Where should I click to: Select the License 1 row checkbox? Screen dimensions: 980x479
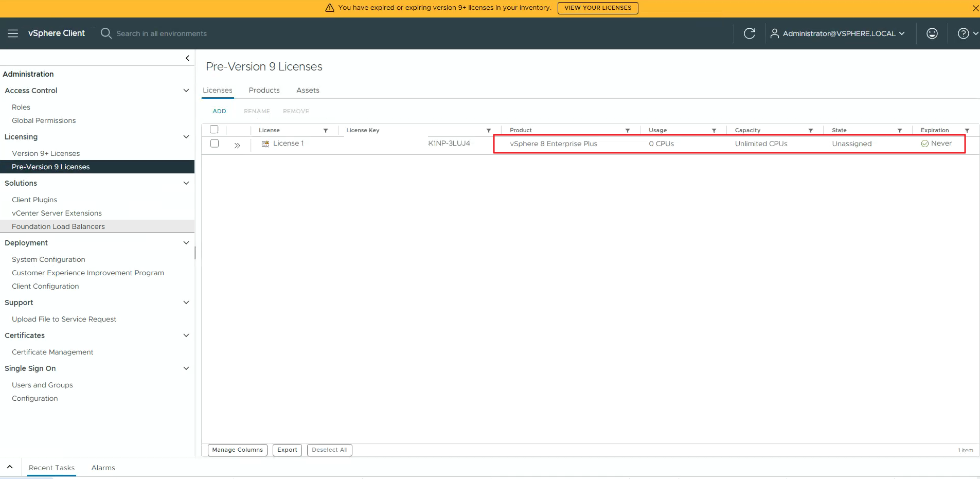(215, 144)
